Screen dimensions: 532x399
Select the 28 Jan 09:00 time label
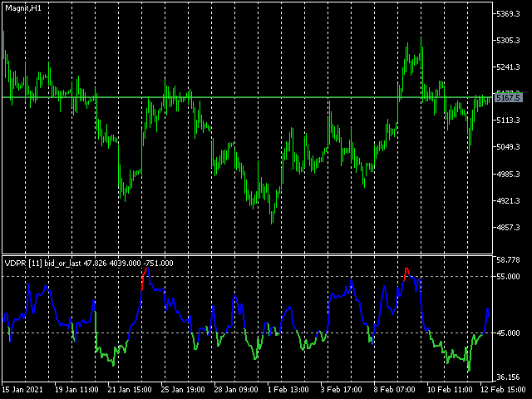(x=236, y=390)
